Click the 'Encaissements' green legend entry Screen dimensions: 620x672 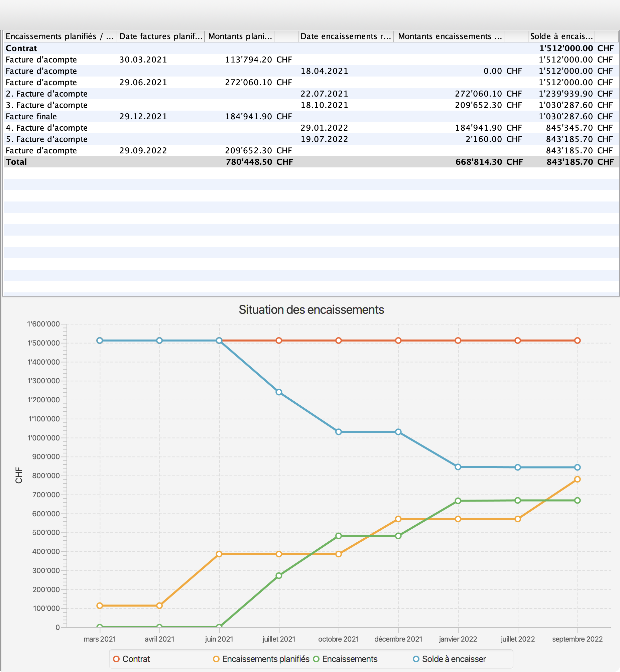[345, 660]
